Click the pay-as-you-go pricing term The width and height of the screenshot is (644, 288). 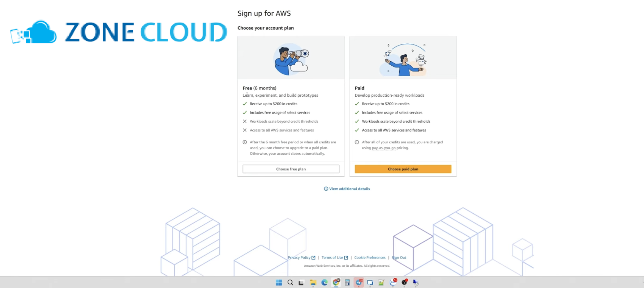click(384, 148)
